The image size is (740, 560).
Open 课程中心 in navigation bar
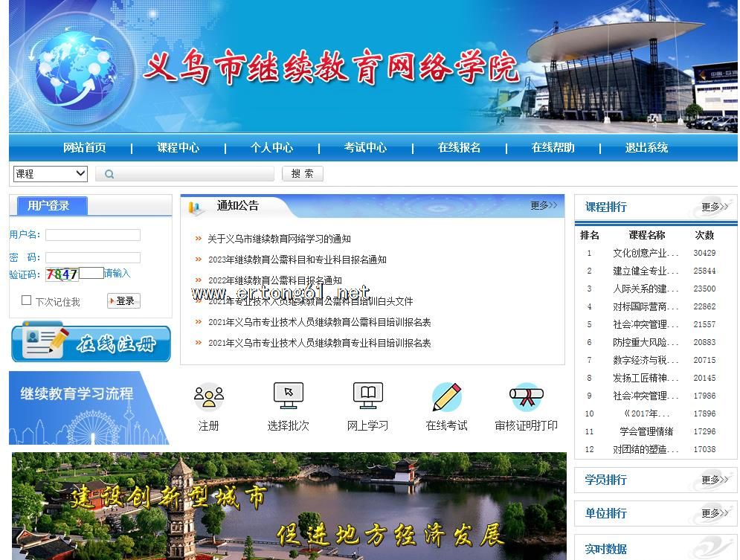click(x=178, y=147)
